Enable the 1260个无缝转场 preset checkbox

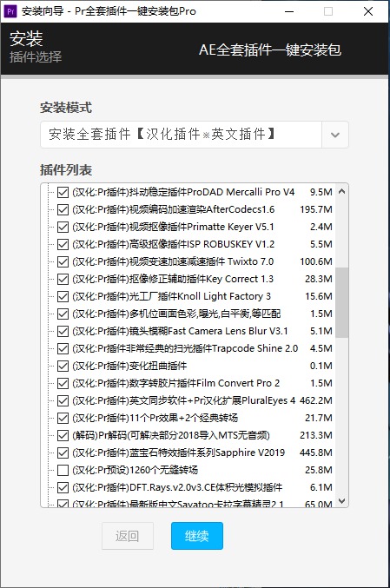click(63, 470)
